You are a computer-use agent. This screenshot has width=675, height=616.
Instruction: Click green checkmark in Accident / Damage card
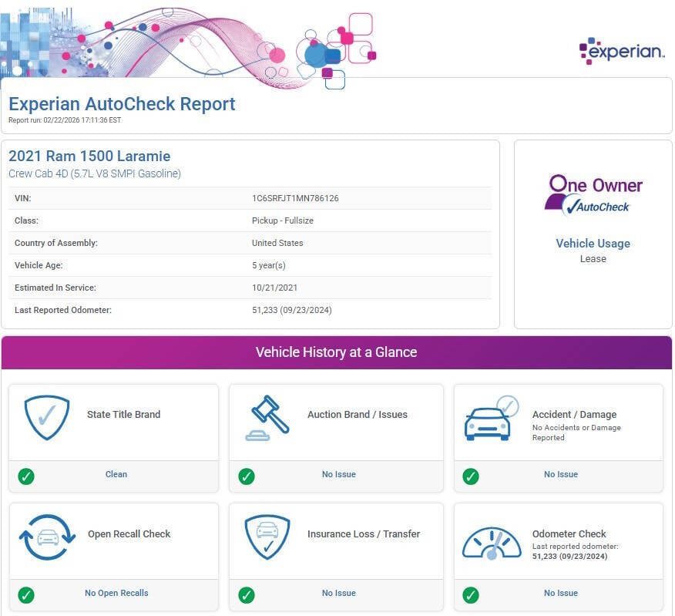point(471,476)
